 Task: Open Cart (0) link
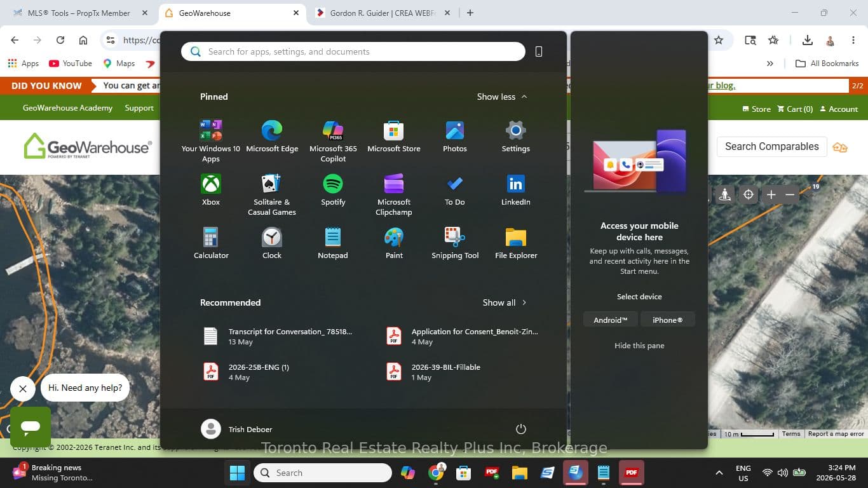pos(794,109)
